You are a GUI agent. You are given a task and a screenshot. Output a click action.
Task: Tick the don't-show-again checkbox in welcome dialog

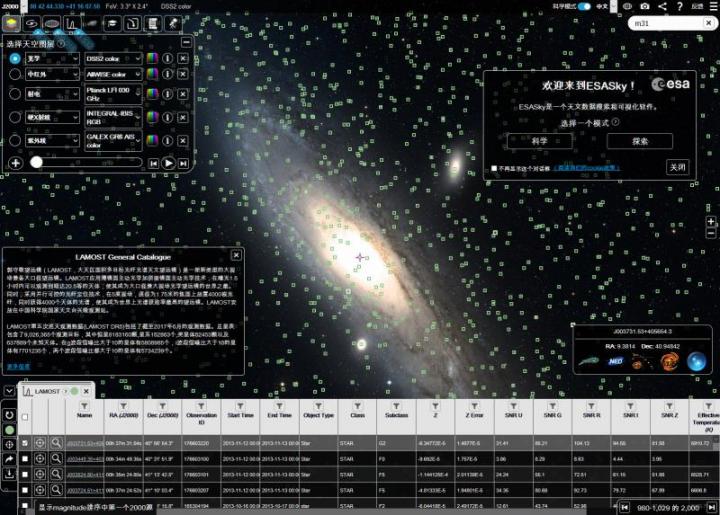point(494,168)
